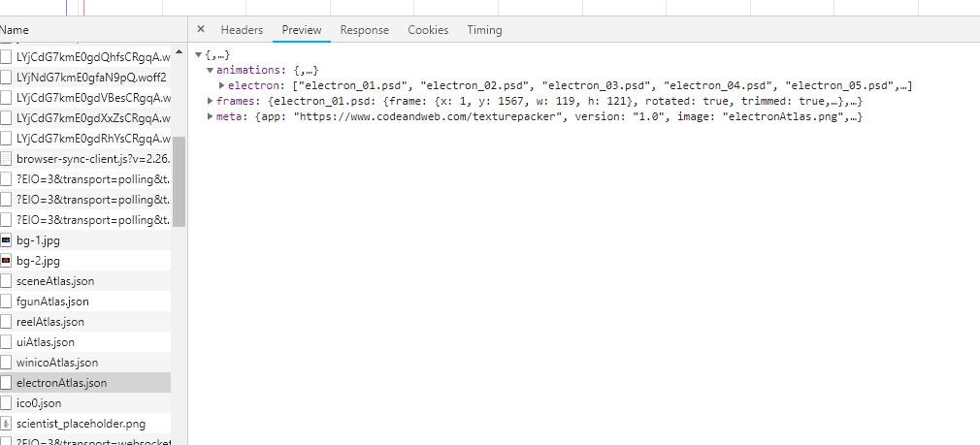Select the Preview tab
Viewport: 980px width, 445px height.
[x=301, y=29]
